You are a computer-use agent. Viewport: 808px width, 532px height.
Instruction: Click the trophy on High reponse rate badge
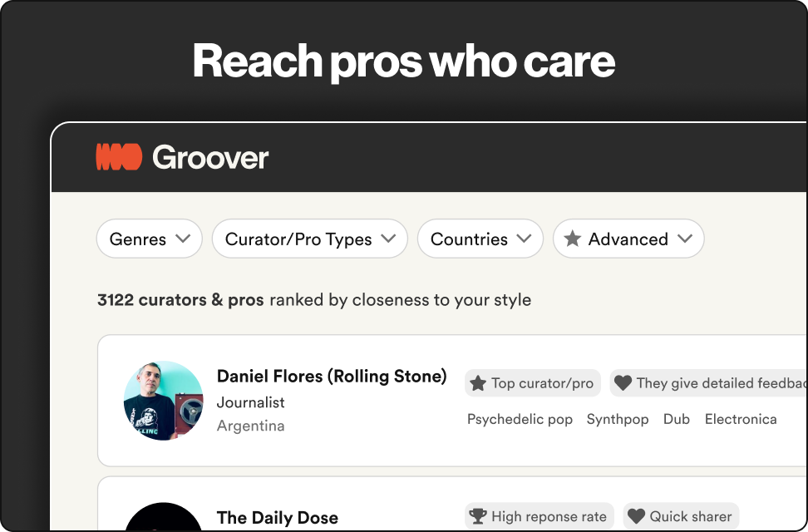(x=480, y=515)
